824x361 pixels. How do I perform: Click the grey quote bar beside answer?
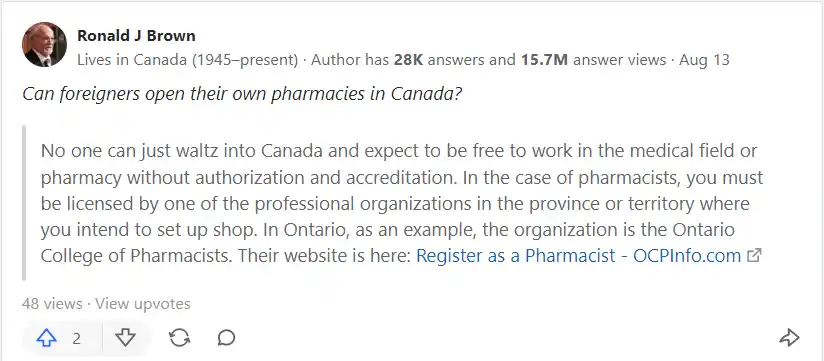click(24, 203)
